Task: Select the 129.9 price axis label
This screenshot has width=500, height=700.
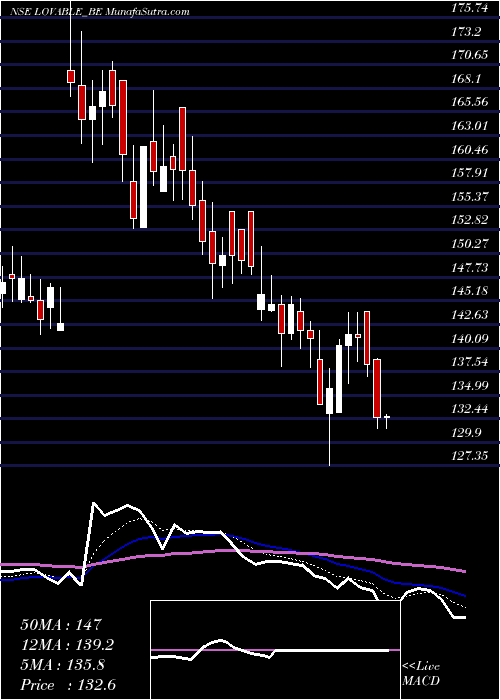Action: coord(465,433)
